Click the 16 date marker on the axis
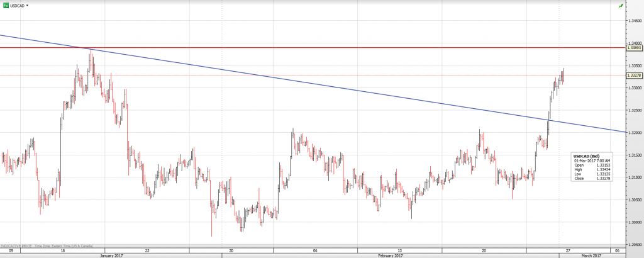The width and height of the screenshot is (644, 258). tap(63, 250)
